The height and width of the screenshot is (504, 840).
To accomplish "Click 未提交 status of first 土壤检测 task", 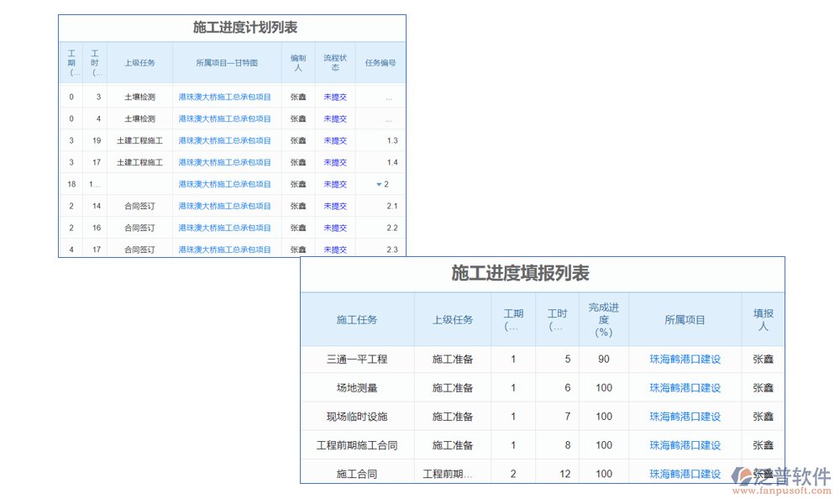I will tap(334, 97).
